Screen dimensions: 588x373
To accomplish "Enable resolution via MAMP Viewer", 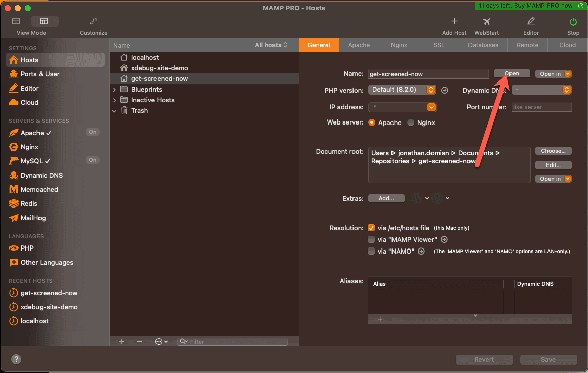I will pos(371,239).
